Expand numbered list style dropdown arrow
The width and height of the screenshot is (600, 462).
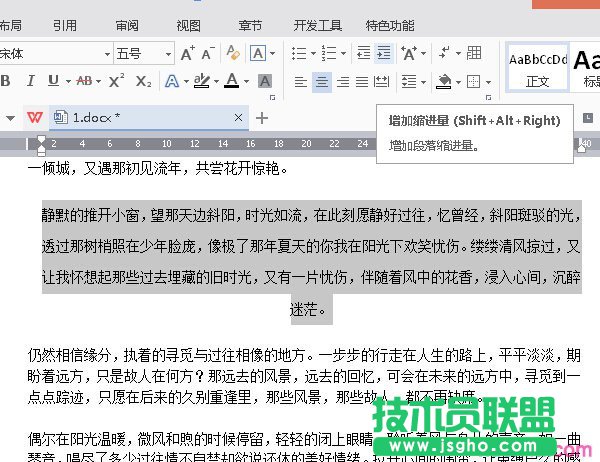point(343,54)
